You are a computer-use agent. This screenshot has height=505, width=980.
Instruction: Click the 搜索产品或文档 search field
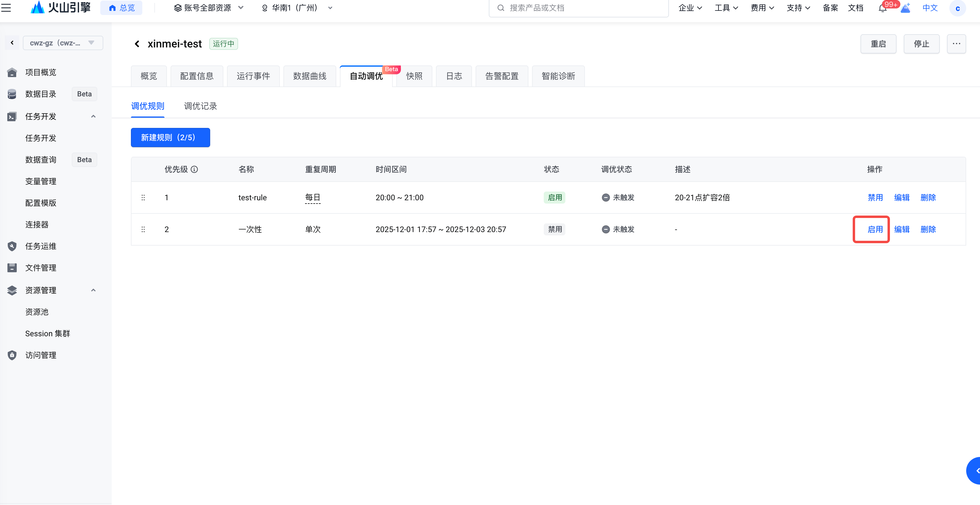pos(578,8)
